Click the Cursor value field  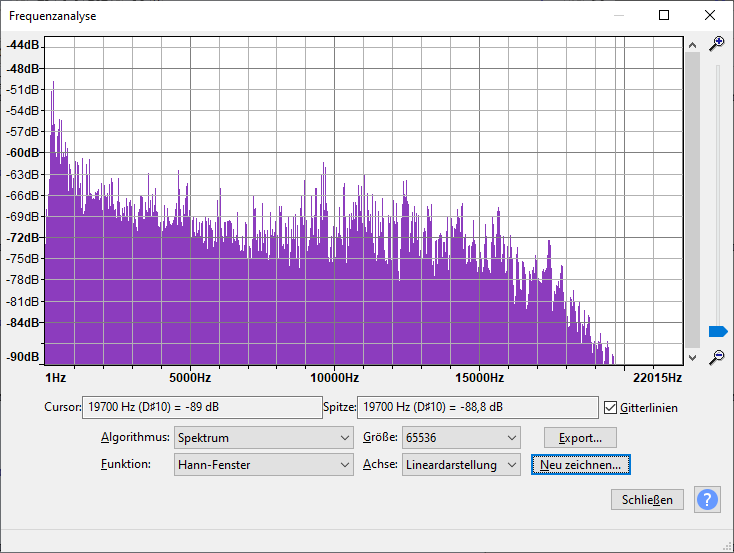(x=202, y=407)
